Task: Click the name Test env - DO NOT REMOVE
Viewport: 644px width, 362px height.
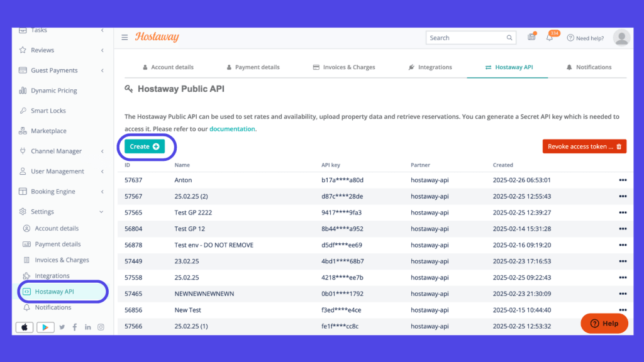Action: click(x=214, y=245)
